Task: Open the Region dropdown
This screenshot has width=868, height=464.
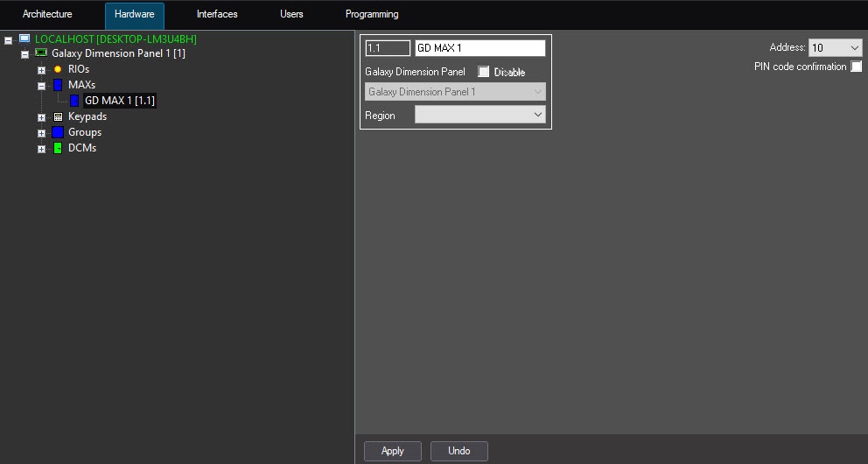Action: point(480,115)
